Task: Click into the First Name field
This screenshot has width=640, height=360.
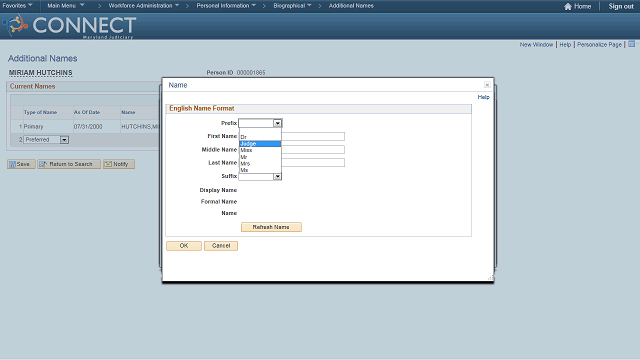Action: (x=313, y=136)
